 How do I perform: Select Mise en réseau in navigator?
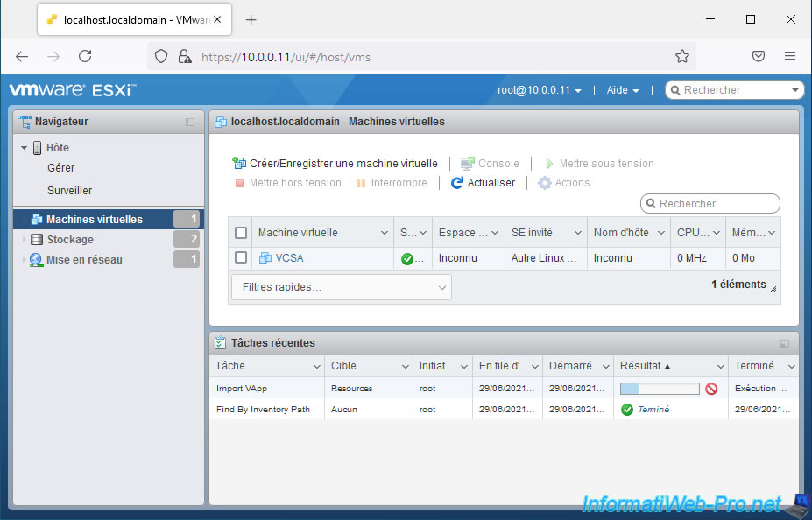[84, 260]
